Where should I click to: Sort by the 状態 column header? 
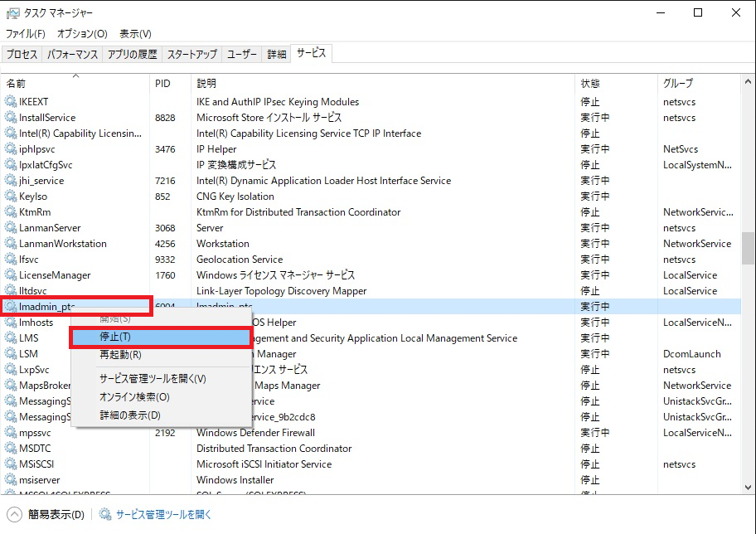tap(616, 83)
